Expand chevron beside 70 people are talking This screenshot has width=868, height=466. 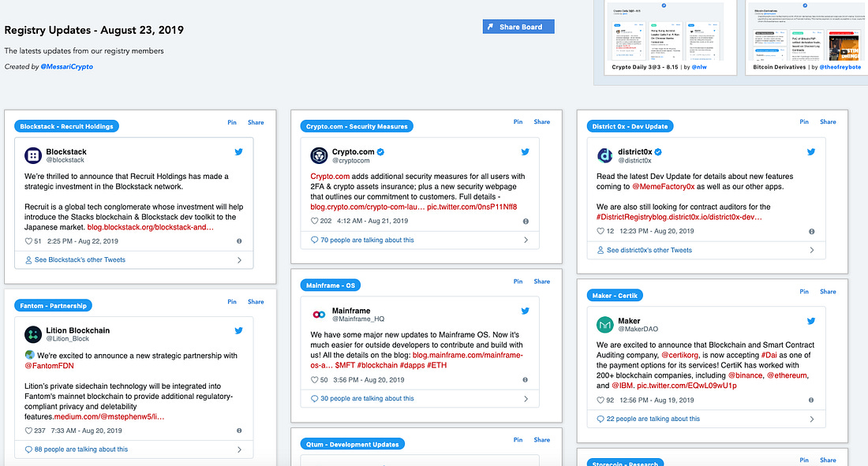(x=526, y=240)
